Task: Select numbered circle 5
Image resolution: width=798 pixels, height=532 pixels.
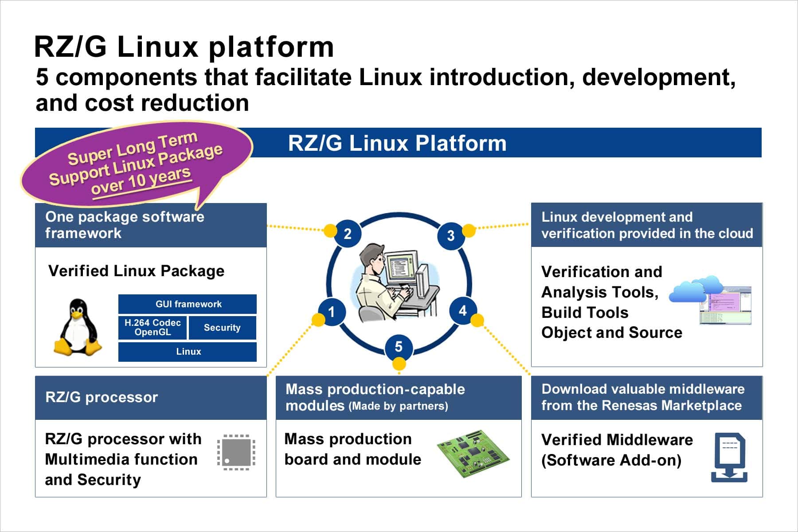Action: 398,347
